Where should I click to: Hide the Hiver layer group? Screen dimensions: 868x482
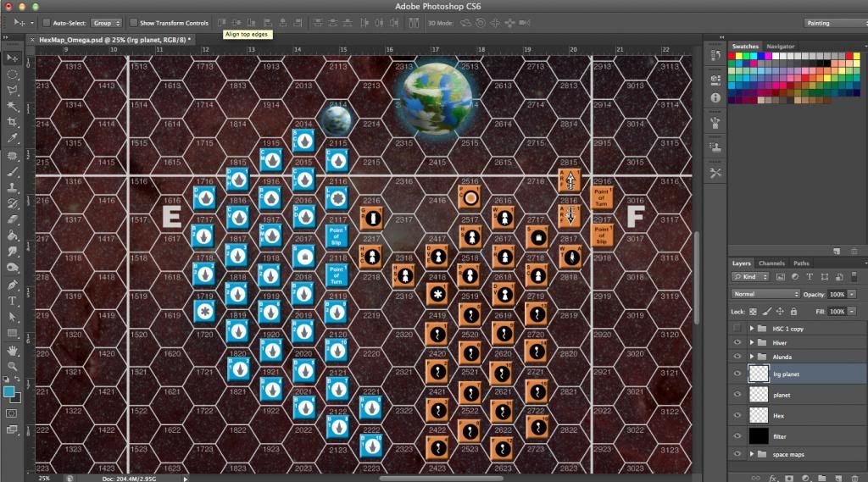[737, 342]
